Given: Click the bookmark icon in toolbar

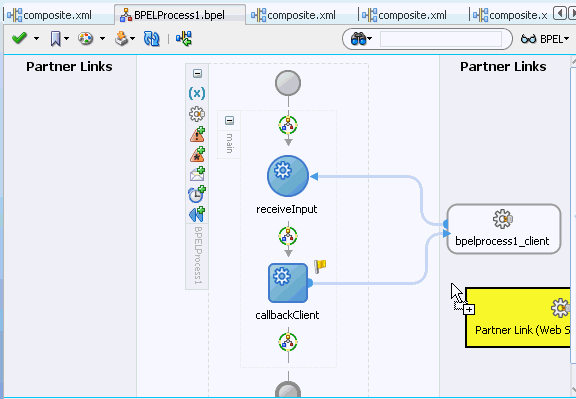Looking at the screenshot, I should click(55, 38).
